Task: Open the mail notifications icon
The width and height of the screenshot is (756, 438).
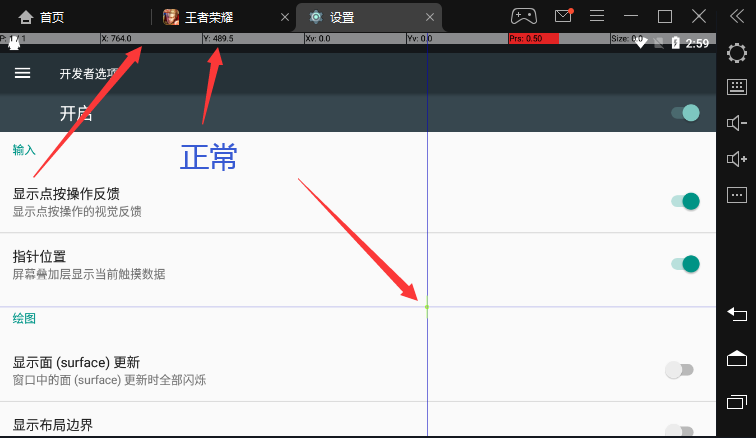Action: coord(563,16)
